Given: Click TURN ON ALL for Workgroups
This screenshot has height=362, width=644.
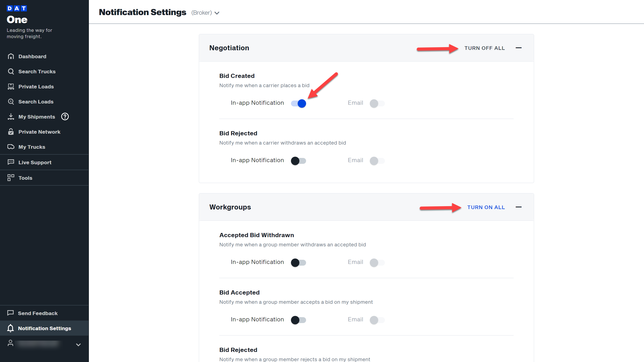Looking at the screenshot, I should tap(486, 207).
